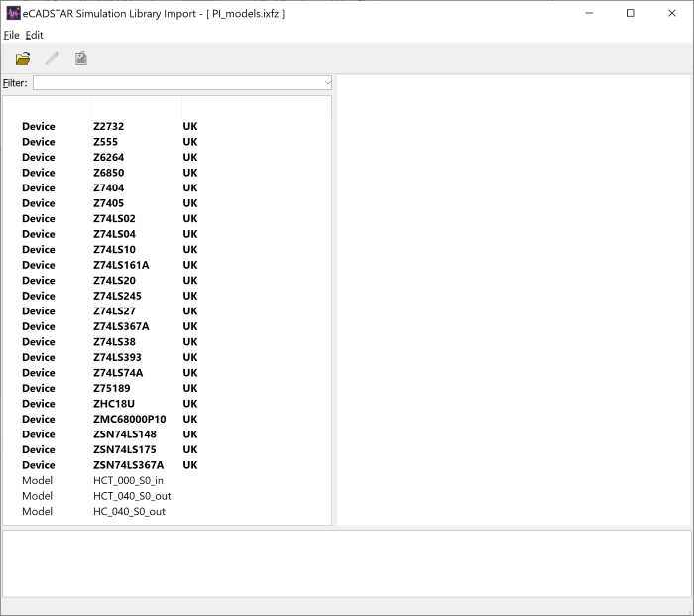Viewport: 694px width, 616px height.
Task: Open a library file with folder icon
Action: click(x=23, y=59)
